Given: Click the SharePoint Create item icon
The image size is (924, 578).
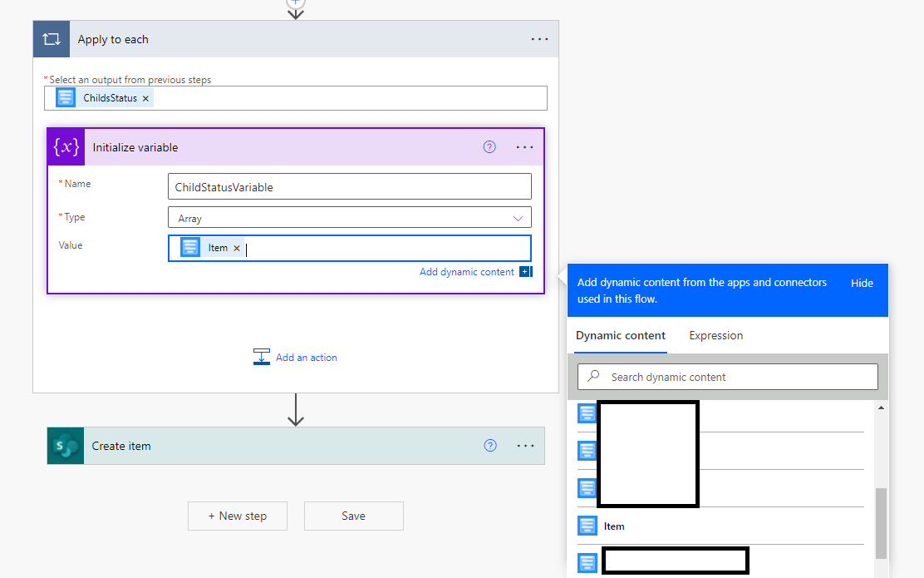Looking at the screenshot, I should 66,446.
